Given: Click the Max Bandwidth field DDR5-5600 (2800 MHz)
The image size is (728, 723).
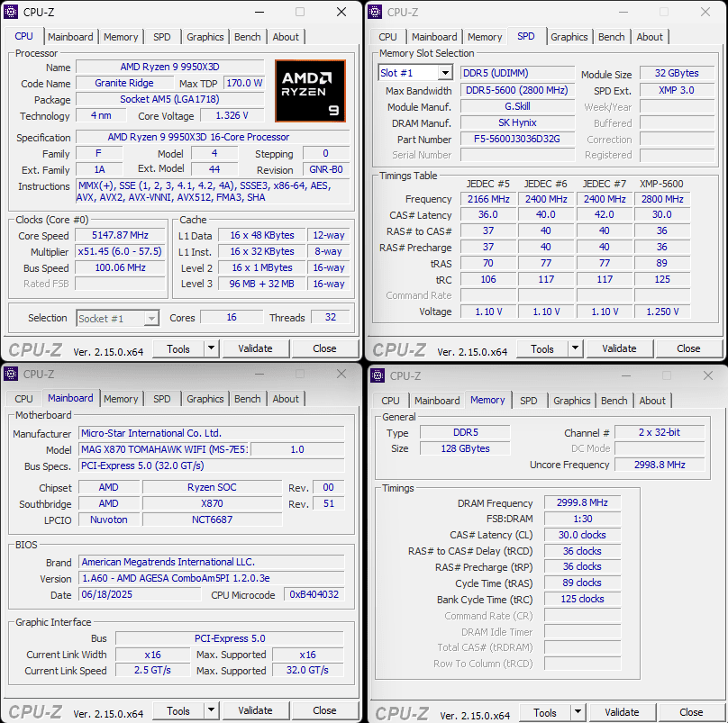Looking at the screenshot, I should point(517,90).
